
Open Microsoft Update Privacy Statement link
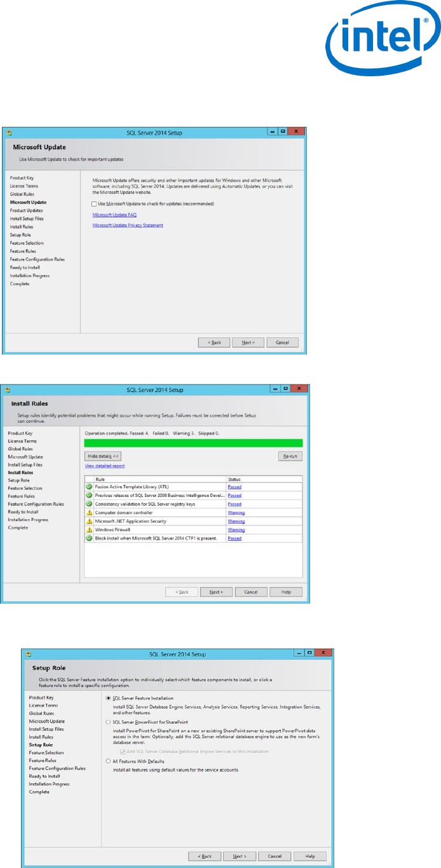[128, 225]
